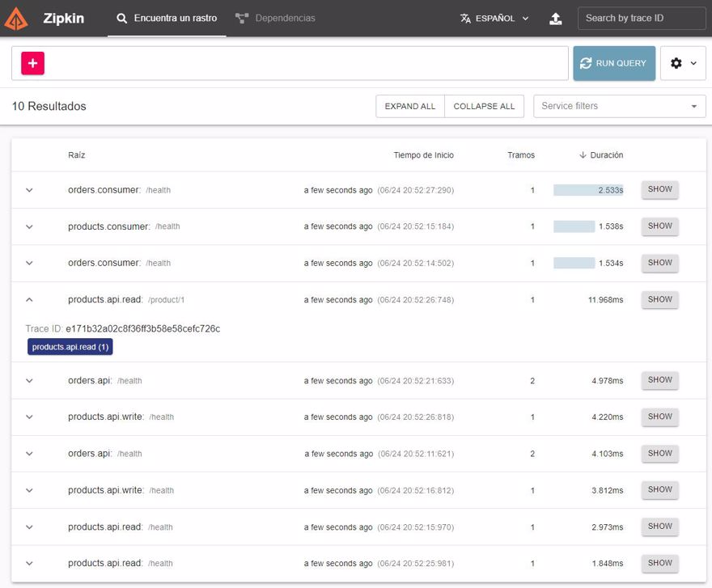Expand the products.consumer /health row
712x588 pixels.
click(29, 226)
